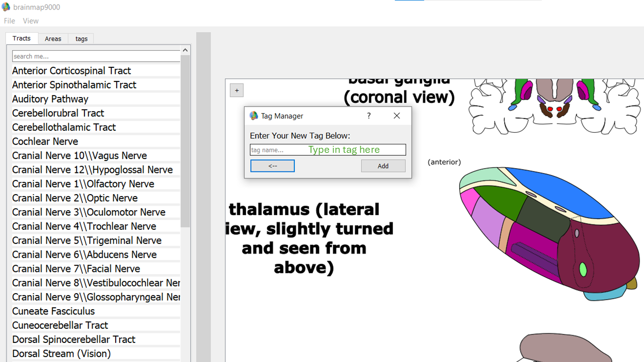Select Anterior Corticospinal Tract in list
This screenshot has height=362, width=644.
click(x=71, y=71)
